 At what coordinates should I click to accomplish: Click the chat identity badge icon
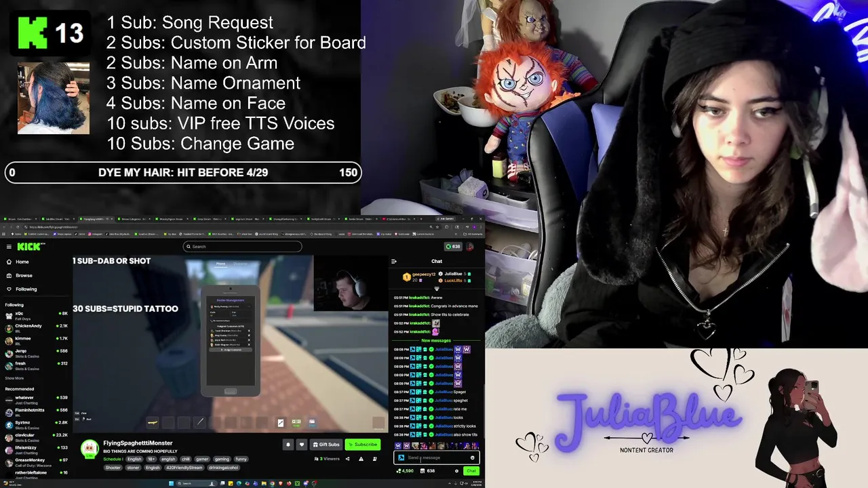[x=401, y=457]
